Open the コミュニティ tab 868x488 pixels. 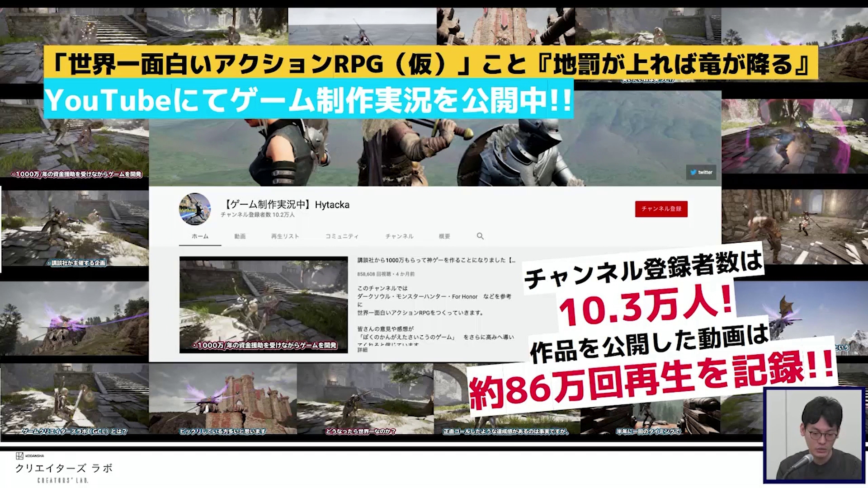pos(342,236)
